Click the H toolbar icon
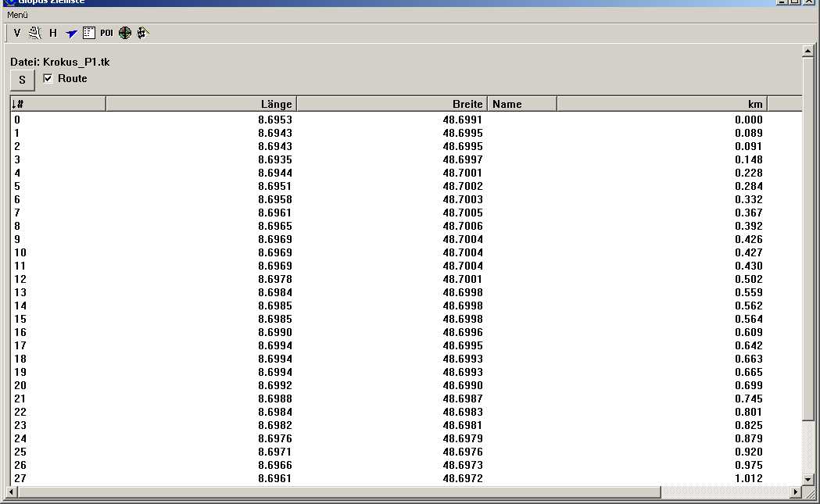 [53, 33]
